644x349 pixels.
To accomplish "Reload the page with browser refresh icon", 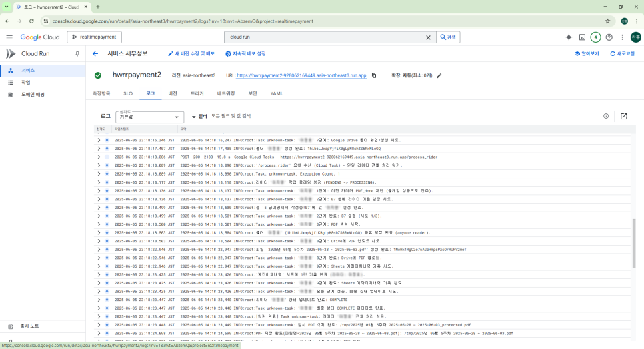I will click(x=31, y=21).
